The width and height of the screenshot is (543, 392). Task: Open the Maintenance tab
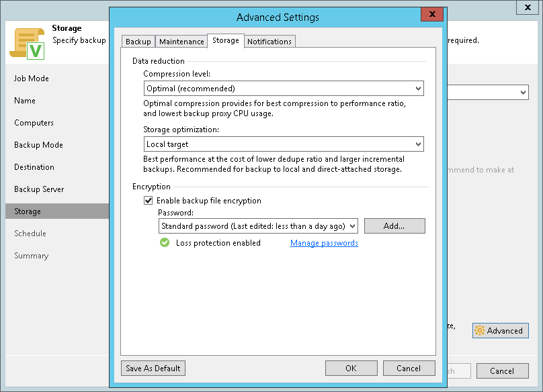(x=181, y=42)
